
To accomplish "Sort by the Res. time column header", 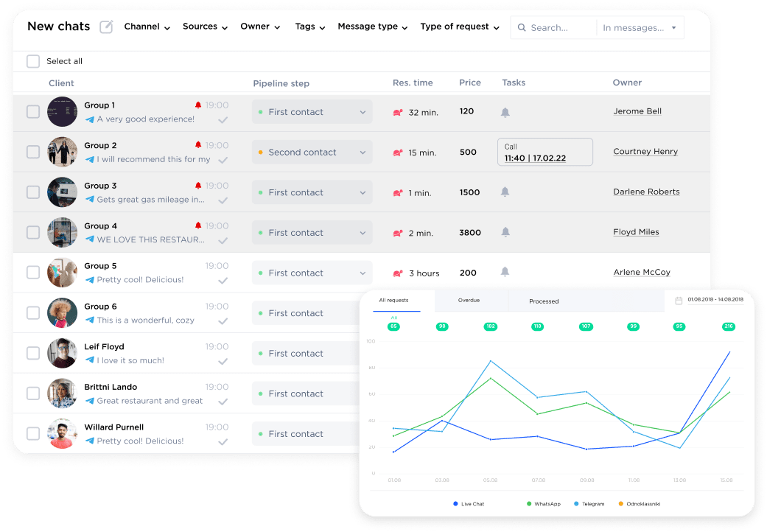I will point(413,83).
